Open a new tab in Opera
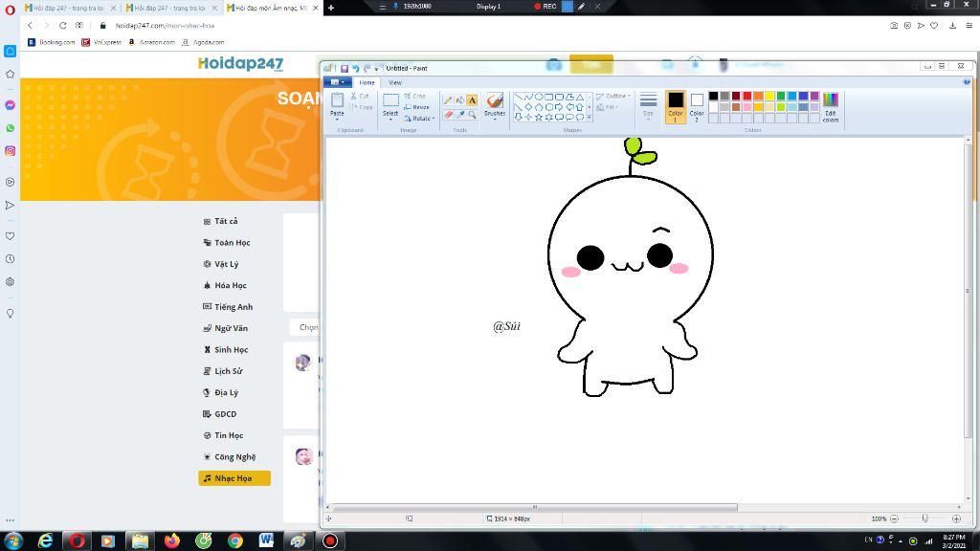This screenshot has width=980, height=551. 331,8
